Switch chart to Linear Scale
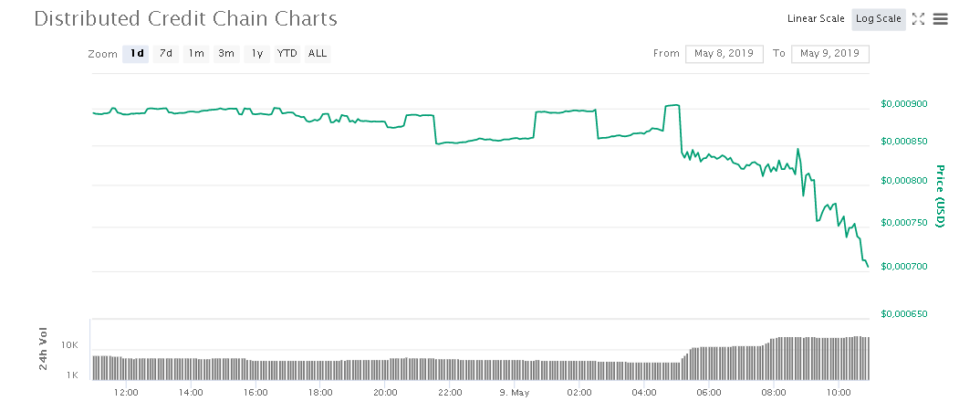This screenshot has height=412, width=980. (816, 19)
